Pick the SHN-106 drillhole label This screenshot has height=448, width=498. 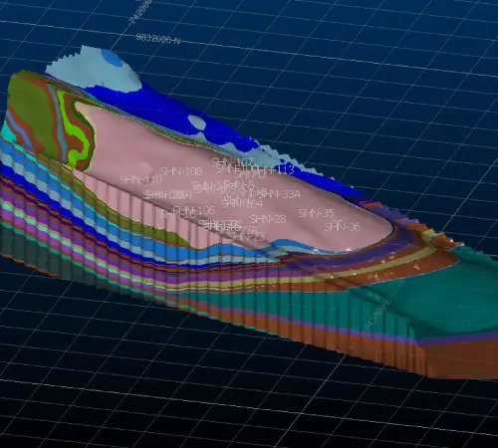194,210
